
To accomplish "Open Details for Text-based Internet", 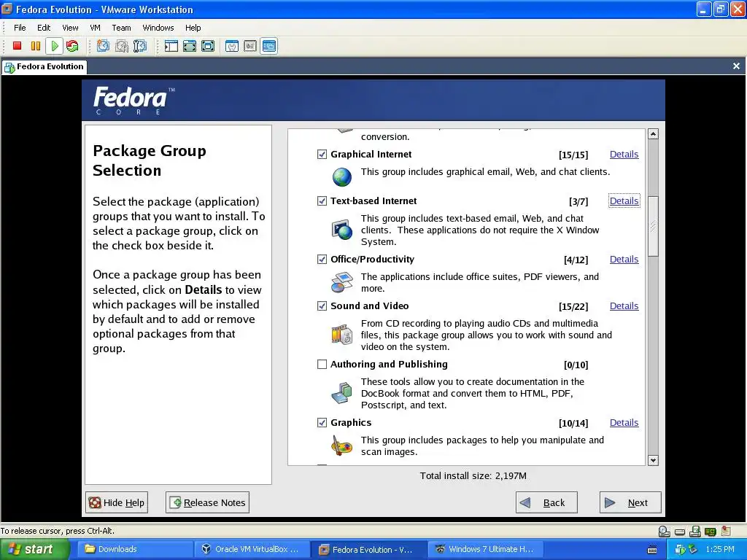I will coord(624,201).
